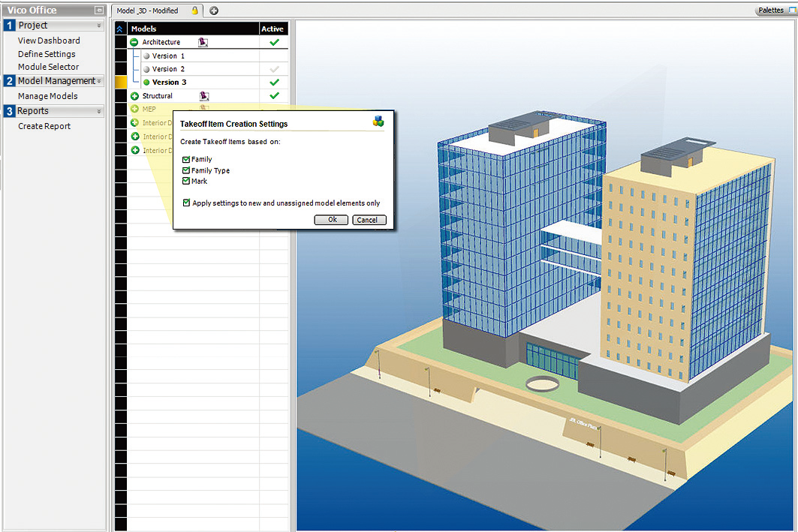Toggle the Active checkmark for Version 3
This screenshot has width=798, height=532.
(274, 82)
